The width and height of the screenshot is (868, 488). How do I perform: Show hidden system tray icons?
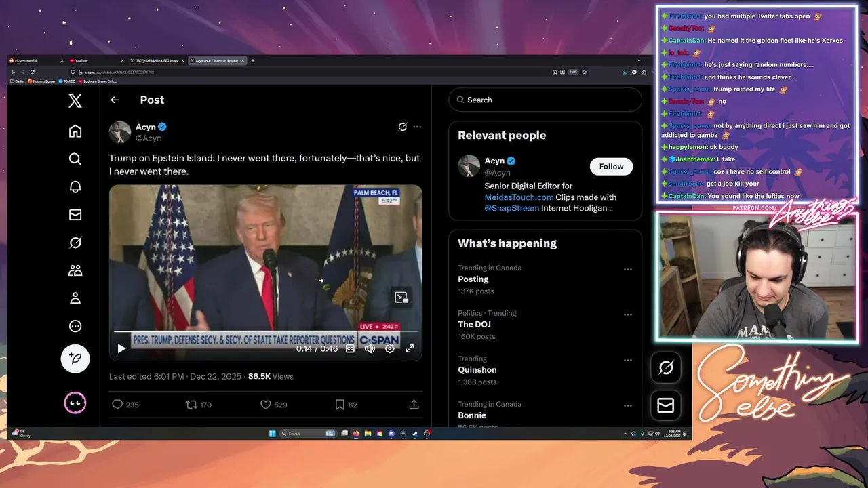point(625,434)
